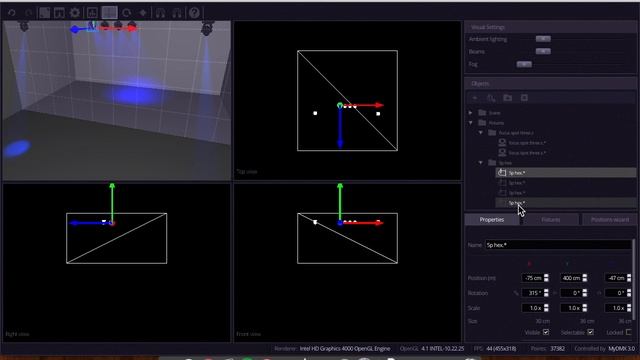Adjust the Fog slider handle

524,64
